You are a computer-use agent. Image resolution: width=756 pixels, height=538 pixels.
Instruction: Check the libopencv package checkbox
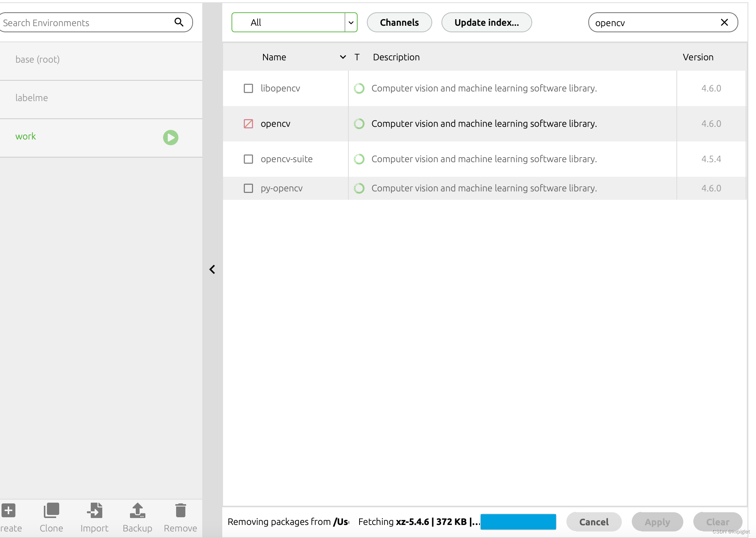pos(248,88)
